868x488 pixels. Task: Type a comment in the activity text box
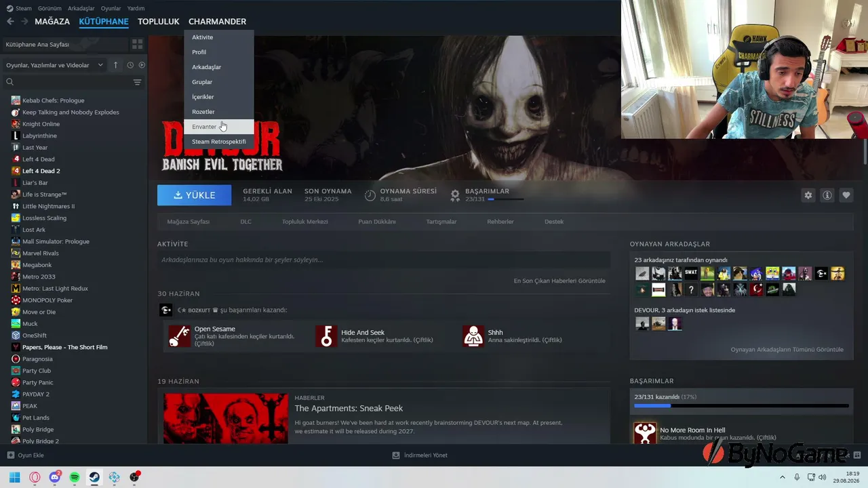pyautogui.click(x=384, y=260)
